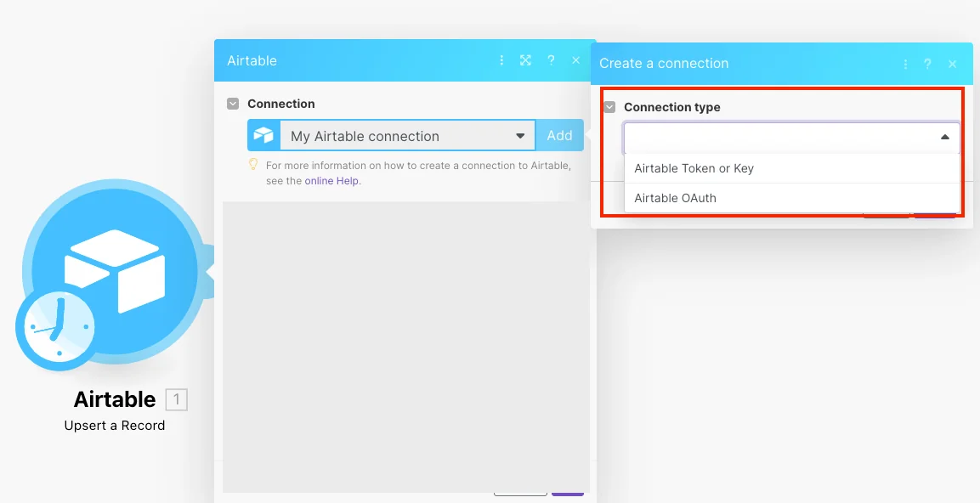Expand the Airtable panel to full screen
This screenshot has height=503, width=980.
(x=525, y=60)
